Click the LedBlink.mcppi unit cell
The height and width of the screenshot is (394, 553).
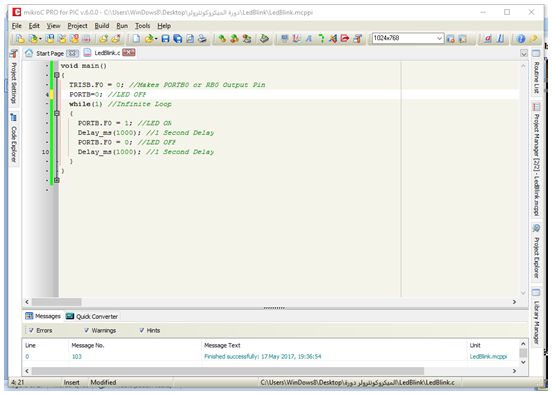[x=488, y=357]
